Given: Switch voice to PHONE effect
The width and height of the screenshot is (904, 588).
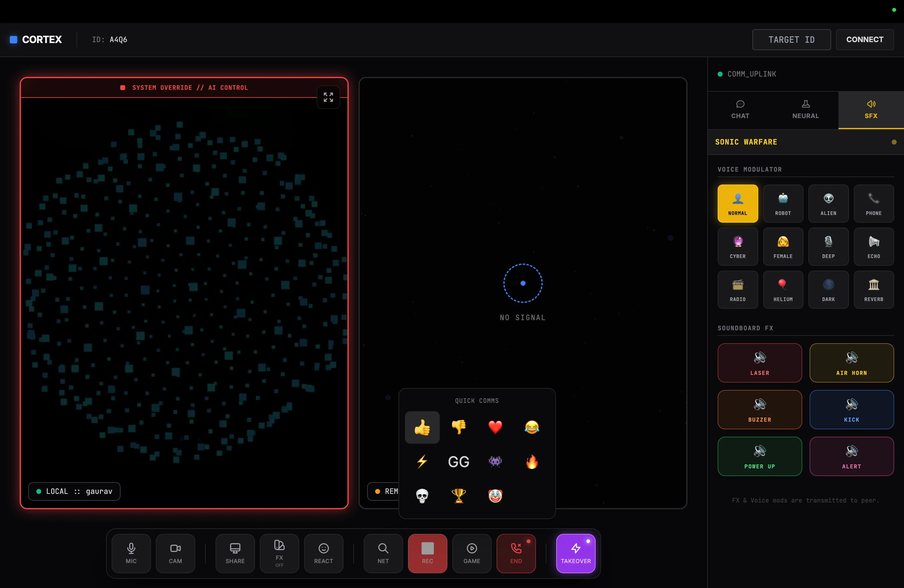Looking at the screenshot, I should 874,204.
